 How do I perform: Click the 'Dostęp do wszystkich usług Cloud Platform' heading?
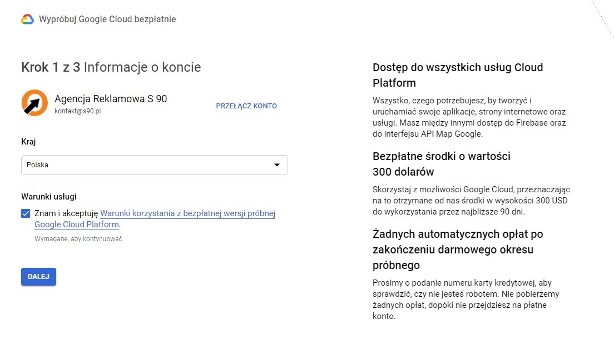pyautogui.click(x=457, y=75)
